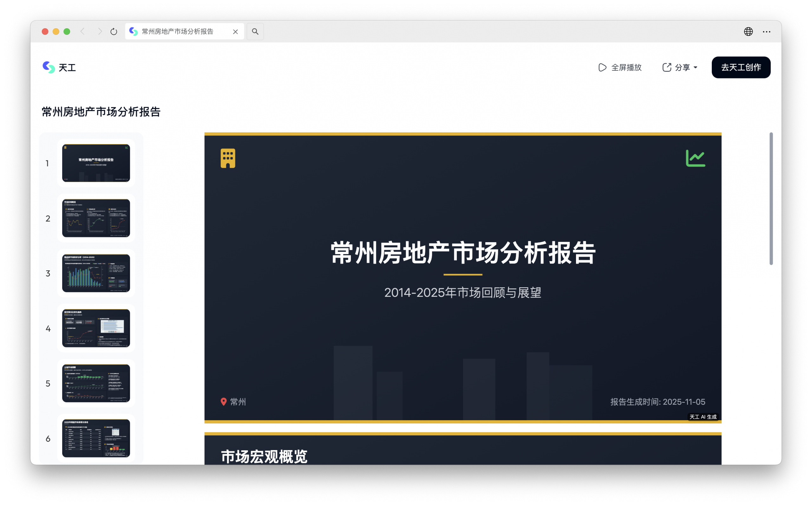812x505 pixels.
Task: Select slide 6 thumbnail in sidebar
Action: (x=96, y=438)
